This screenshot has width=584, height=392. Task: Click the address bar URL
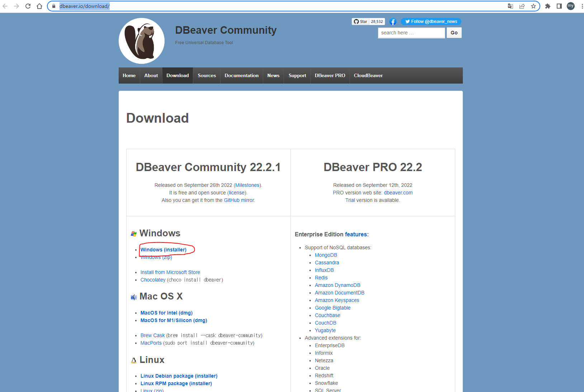85,6
